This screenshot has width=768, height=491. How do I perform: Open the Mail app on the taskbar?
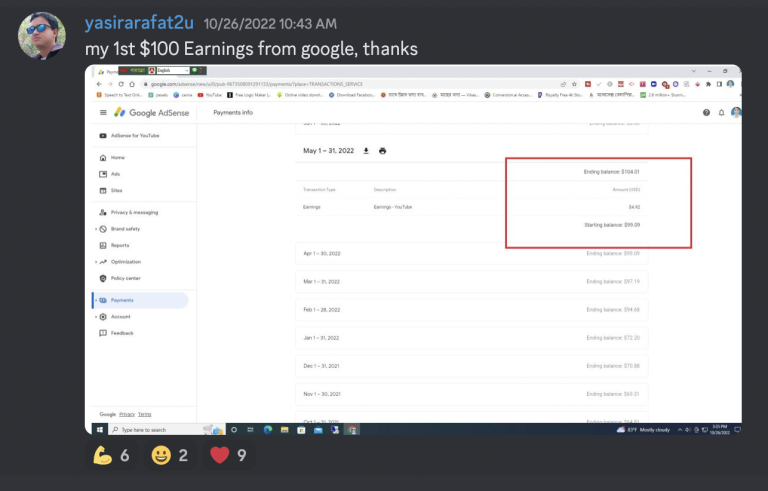(318, 430)
